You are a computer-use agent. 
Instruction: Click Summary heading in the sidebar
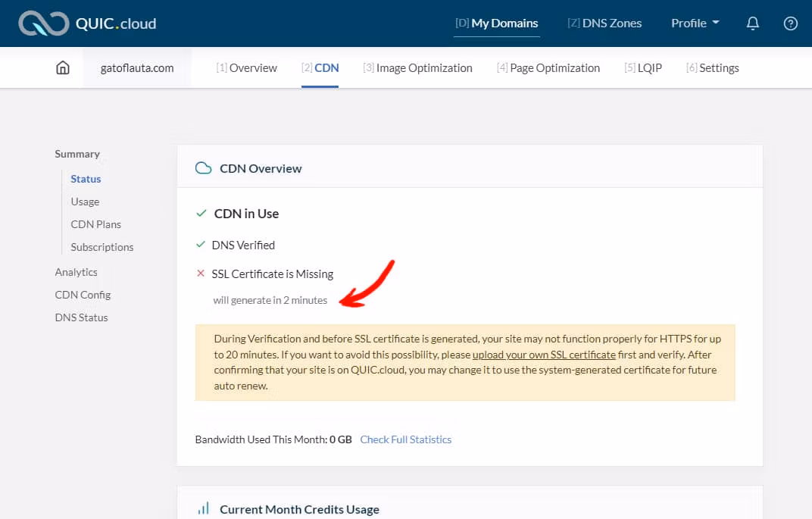77,154
